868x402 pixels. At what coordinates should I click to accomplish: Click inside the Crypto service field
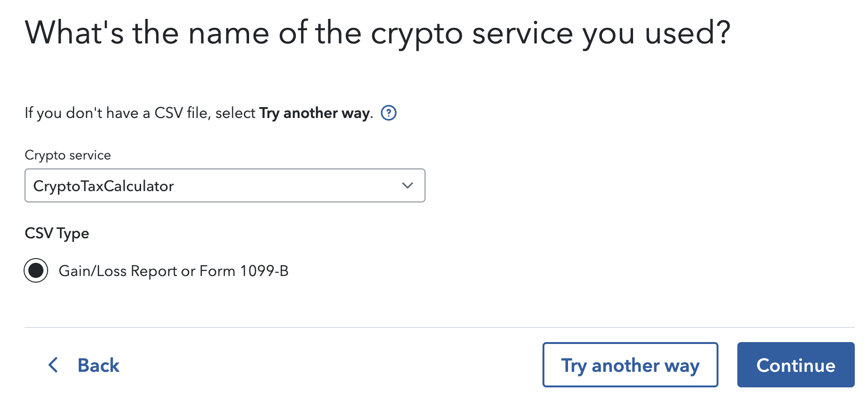[189, 185]
